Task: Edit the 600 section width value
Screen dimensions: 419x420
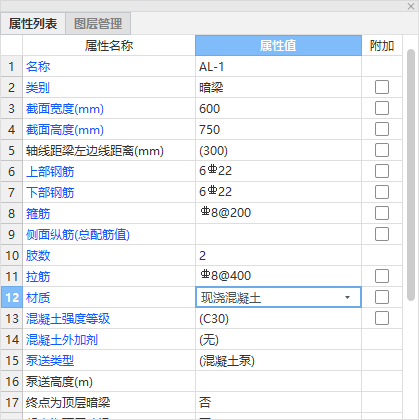Action: [278, 108]
